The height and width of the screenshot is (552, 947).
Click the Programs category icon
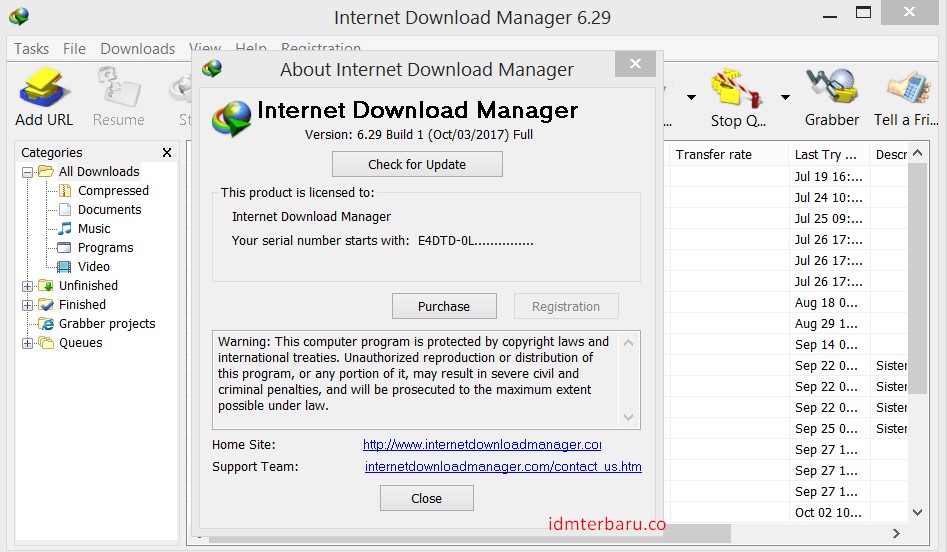[x=64, y=248]
